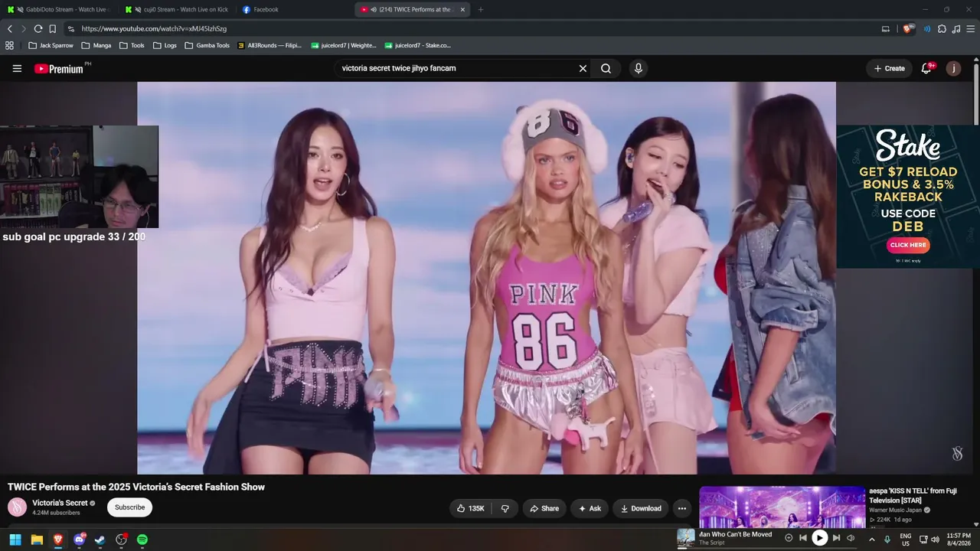Skip to previous track in media widget
980x551 pixels.
pyautogui.click(x=803, y=538)
